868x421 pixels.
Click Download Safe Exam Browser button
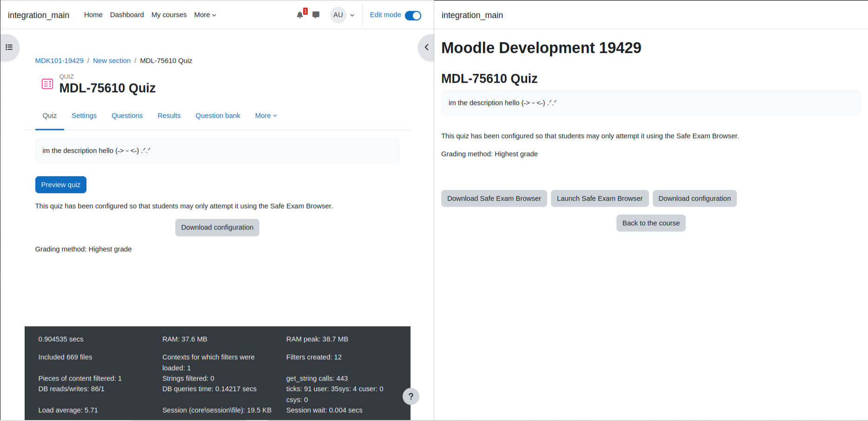[494, 198]
